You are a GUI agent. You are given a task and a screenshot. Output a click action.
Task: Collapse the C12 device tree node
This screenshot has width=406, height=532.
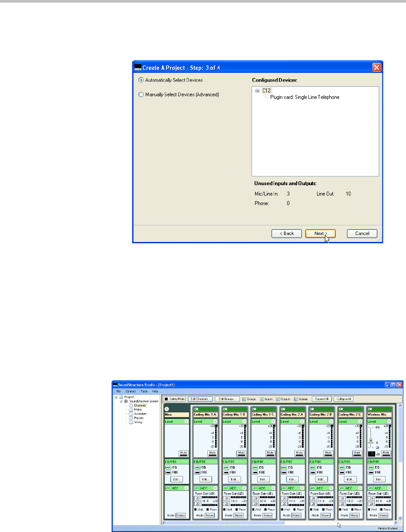tap(258, 91)
